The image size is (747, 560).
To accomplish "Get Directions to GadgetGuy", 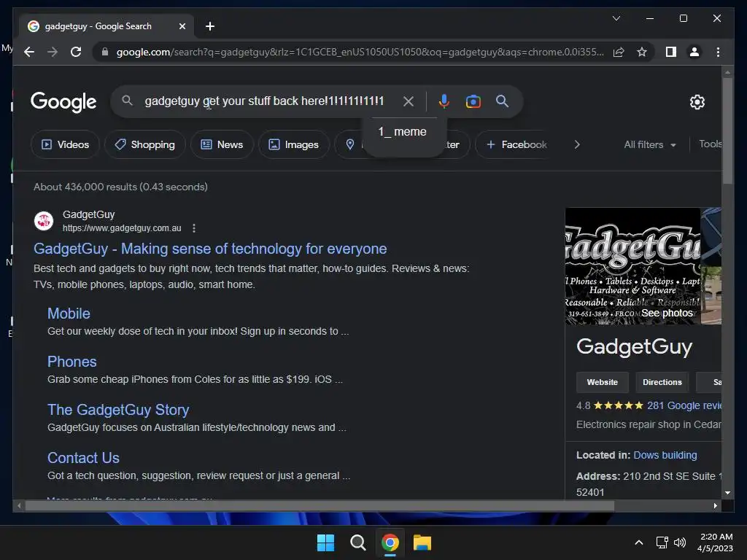I will click(662, 382).
